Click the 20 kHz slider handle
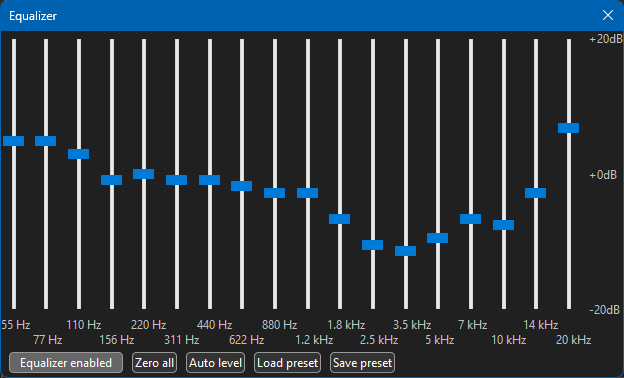 568,128
